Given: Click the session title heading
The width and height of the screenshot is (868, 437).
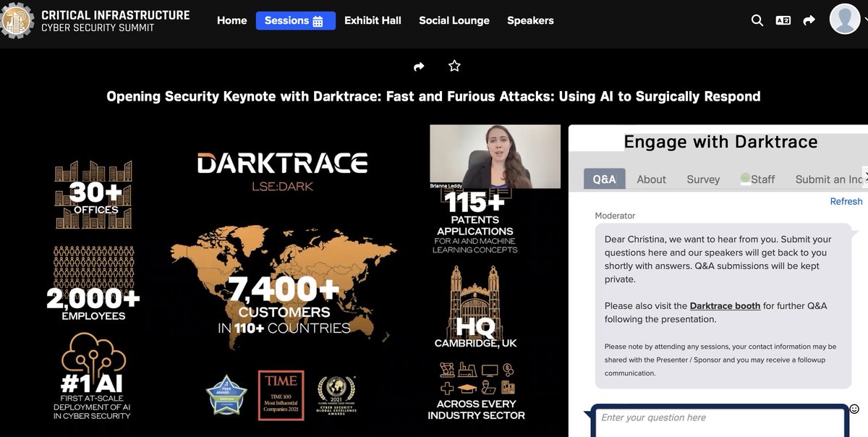Looking at the screenshot, I should (433, 96).
